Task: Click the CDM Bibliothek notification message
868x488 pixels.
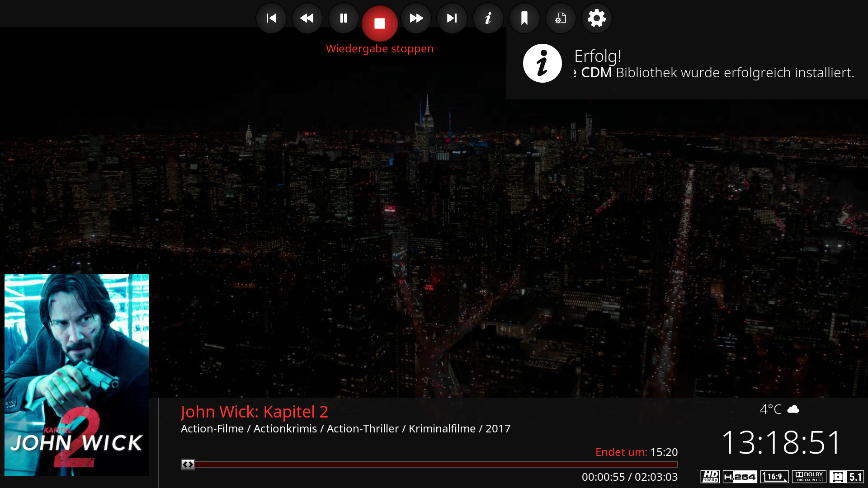Action: coord(714,72)
